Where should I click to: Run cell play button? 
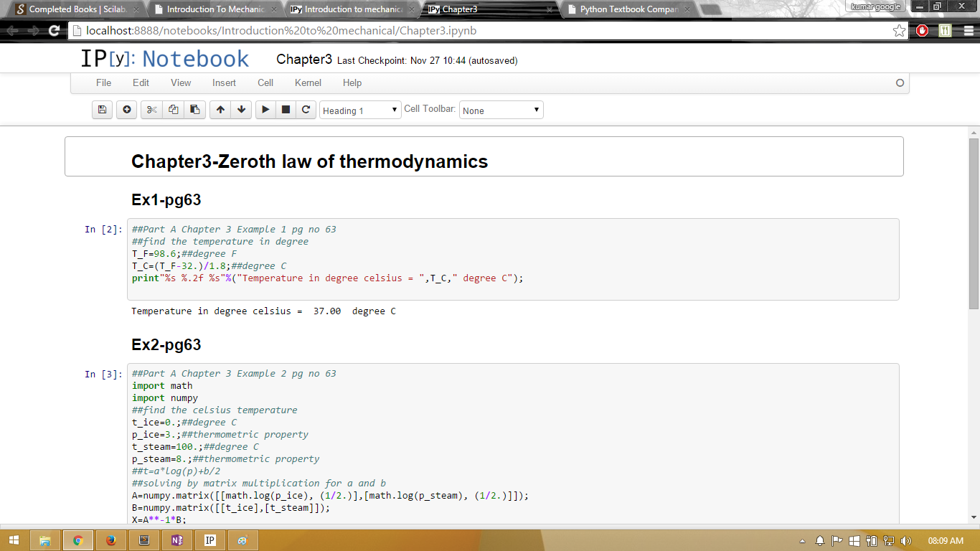tap(265, 110)
